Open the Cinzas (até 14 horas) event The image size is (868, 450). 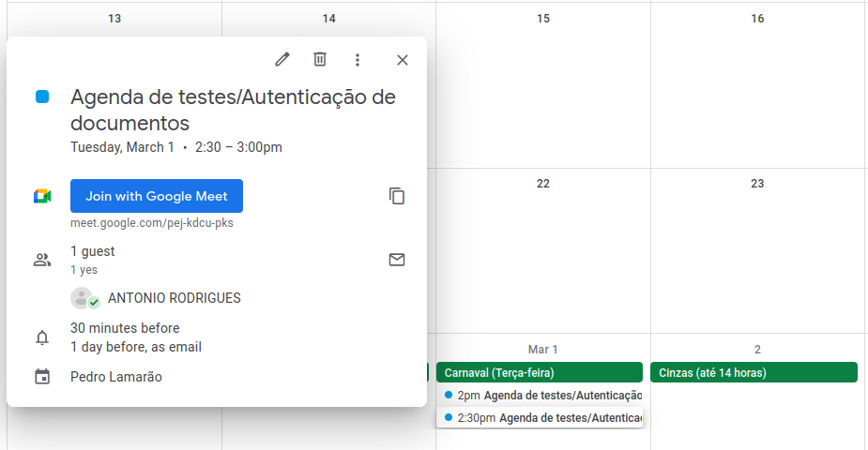click(754, 372)
